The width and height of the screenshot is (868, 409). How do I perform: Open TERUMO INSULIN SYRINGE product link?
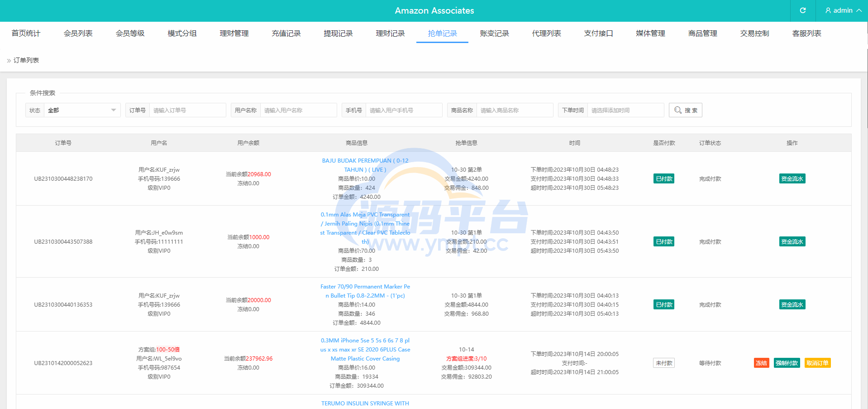[x=365, y=403]
